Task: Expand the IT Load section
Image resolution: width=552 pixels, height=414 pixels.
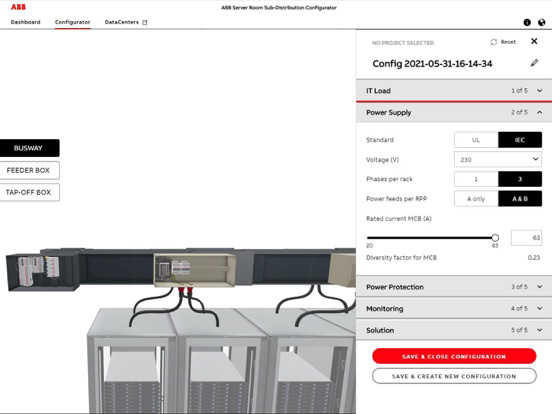Action: click(454, 90)
